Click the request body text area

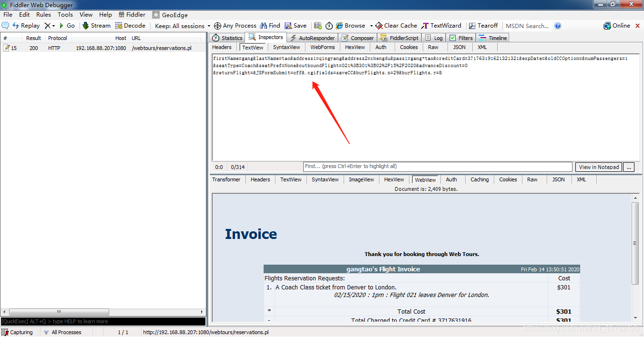pos(426,107)
